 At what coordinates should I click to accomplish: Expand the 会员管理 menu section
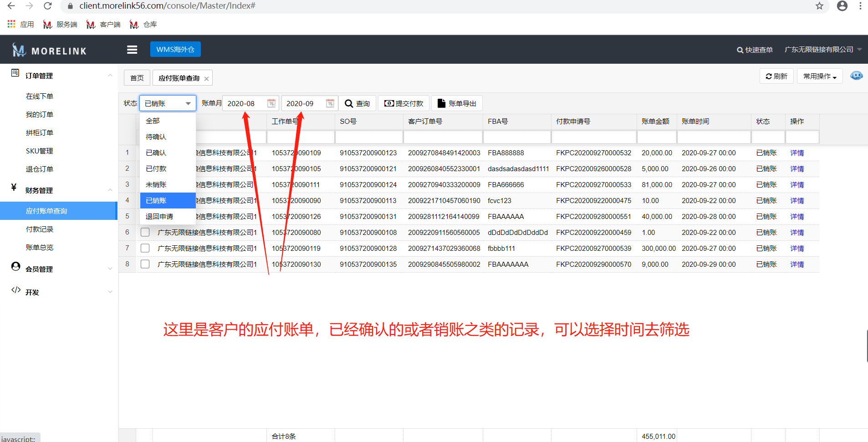[x=59, y=269]
